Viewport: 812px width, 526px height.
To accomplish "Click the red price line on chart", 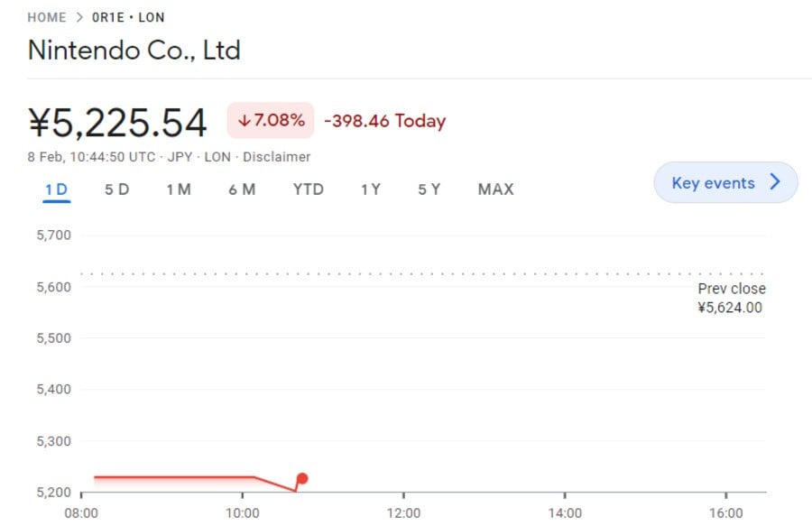I will (174, 476).
